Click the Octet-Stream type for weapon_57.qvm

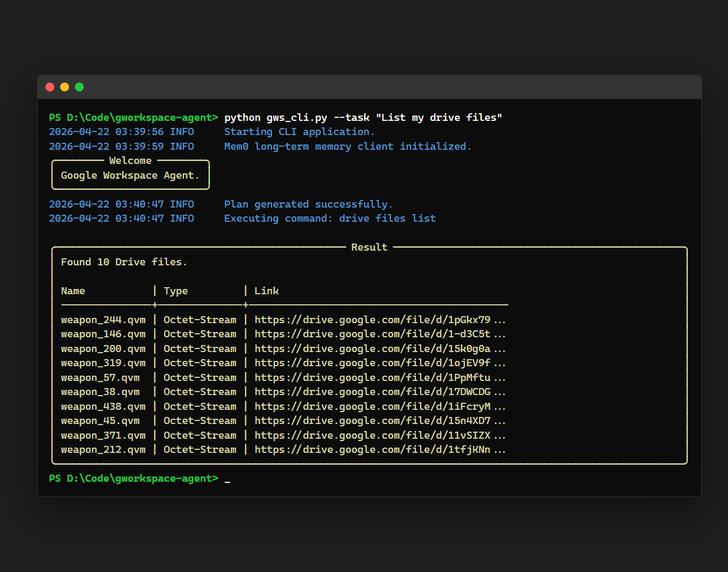[x=200, y=377]
